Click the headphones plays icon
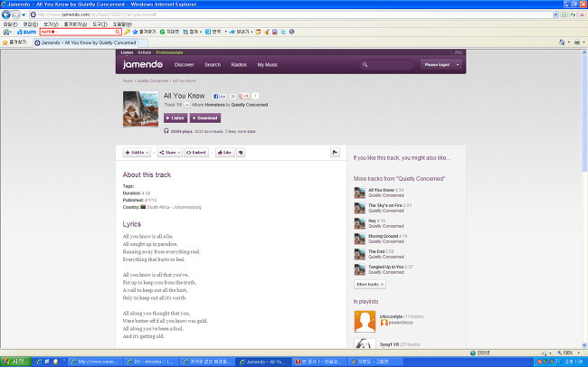The image size is (588, 367). 166,131
